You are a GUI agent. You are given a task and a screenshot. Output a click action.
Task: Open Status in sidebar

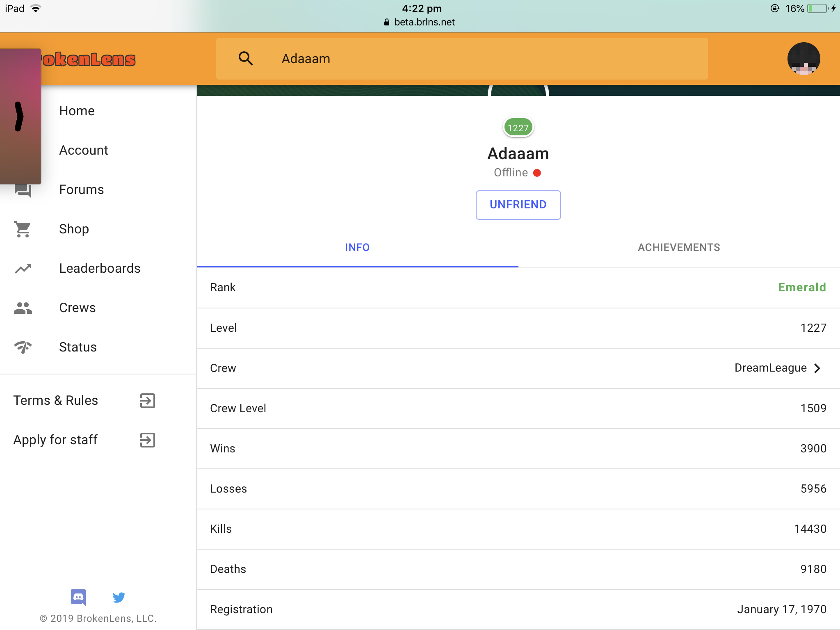(x=78, y=347)
